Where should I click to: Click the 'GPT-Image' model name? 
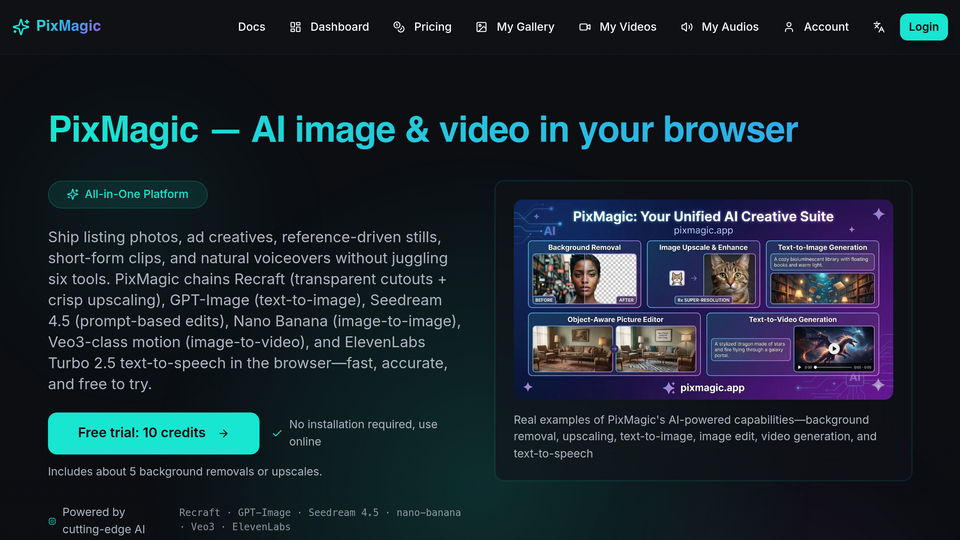[264, 512]
